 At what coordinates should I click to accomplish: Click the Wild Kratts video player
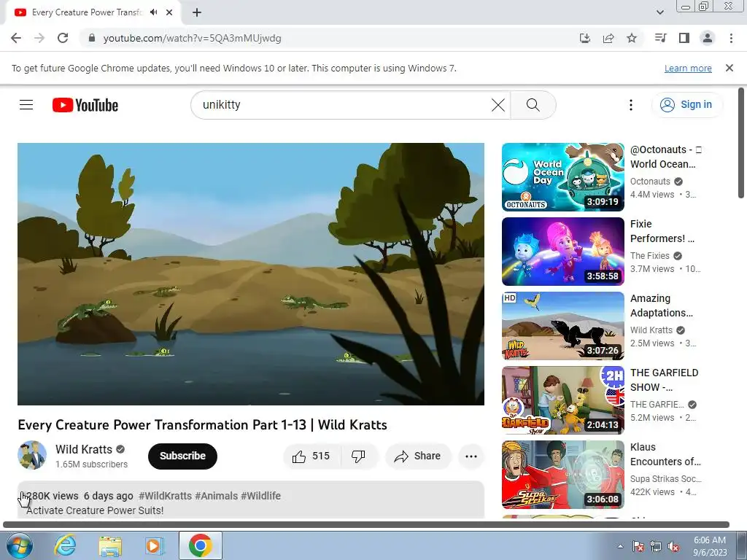click(x=251, y=274)
